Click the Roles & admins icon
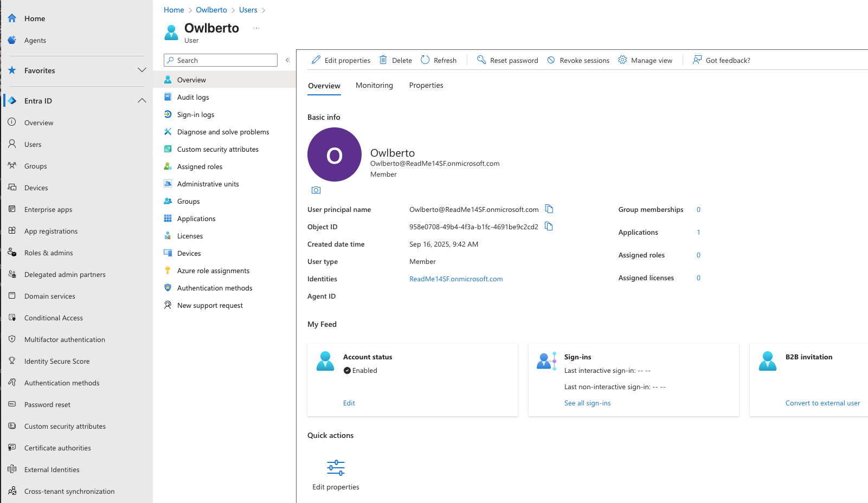The width and height of the screenshot is (868, 503). click(12, 253)
